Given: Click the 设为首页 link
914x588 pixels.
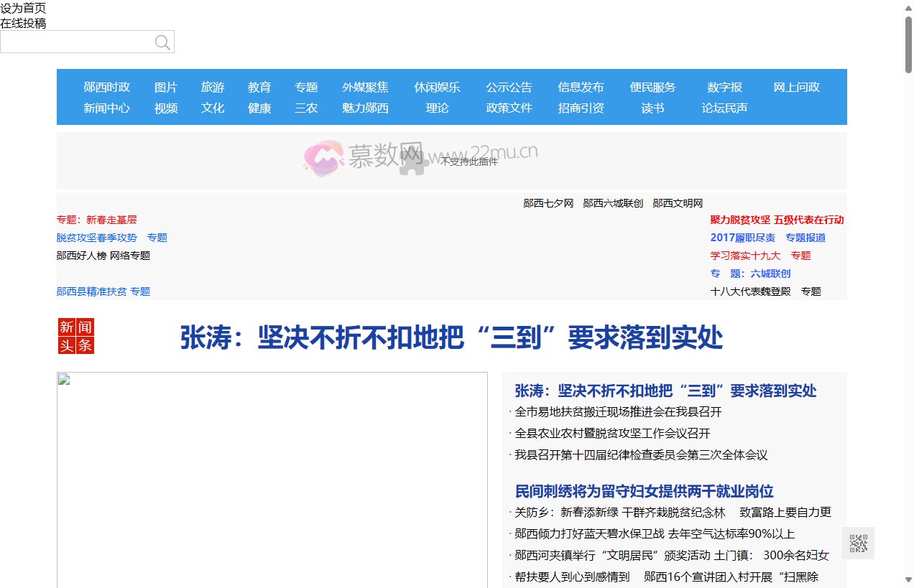Looking at the screenshot, I should click(x=23, y=8).
